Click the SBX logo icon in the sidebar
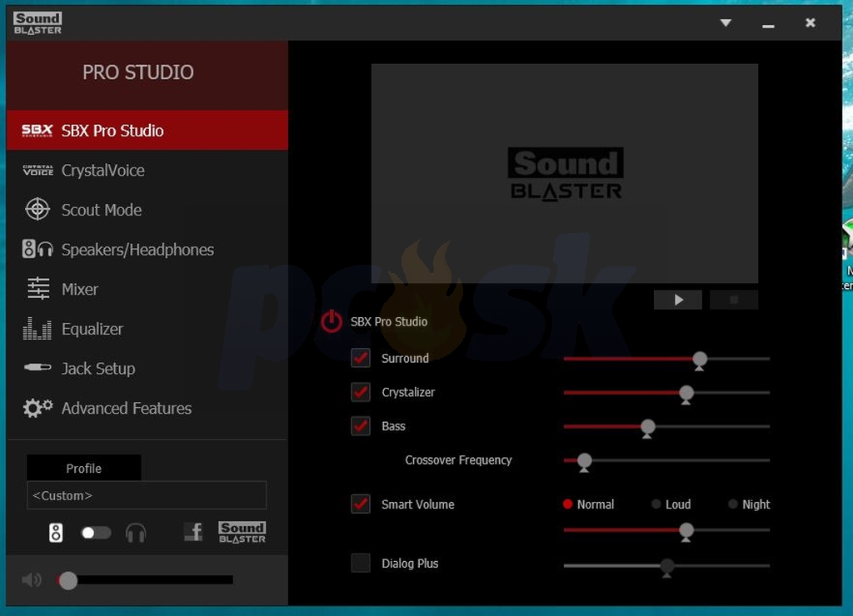This screenshot has height=616, width=853. coord(37,131)
